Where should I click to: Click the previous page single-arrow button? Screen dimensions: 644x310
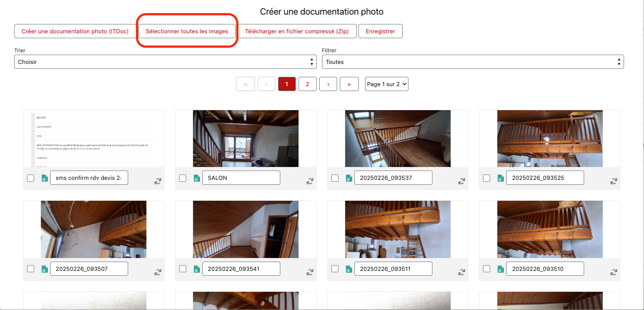267,84
